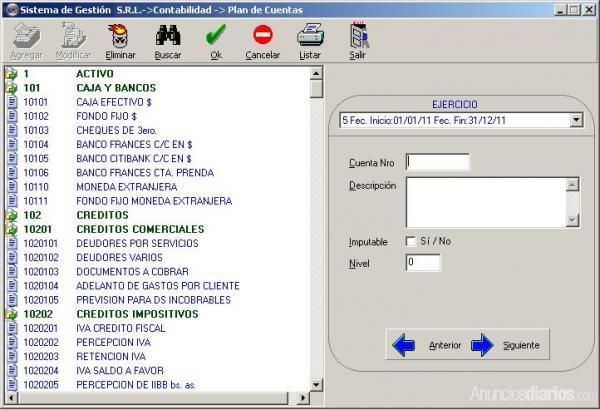
Task: Select the DEUDORES POR SERVICIOS account
Action: point(130,243)
